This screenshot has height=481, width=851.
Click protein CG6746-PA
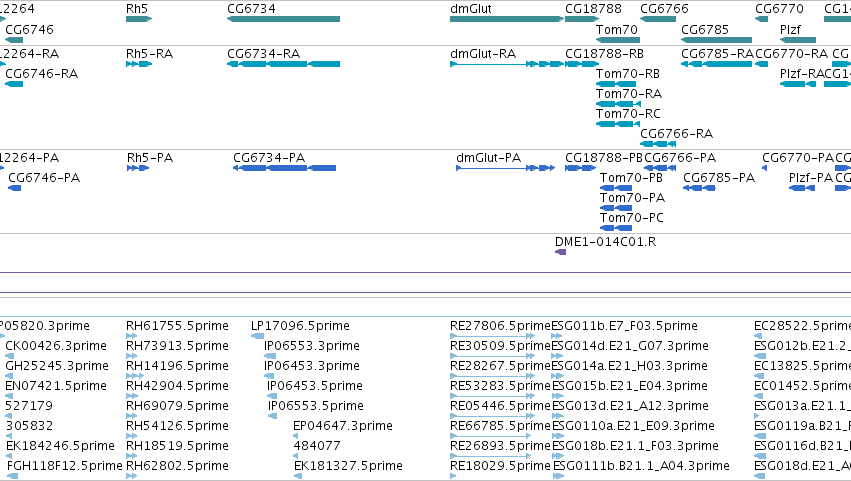point(15,188)
